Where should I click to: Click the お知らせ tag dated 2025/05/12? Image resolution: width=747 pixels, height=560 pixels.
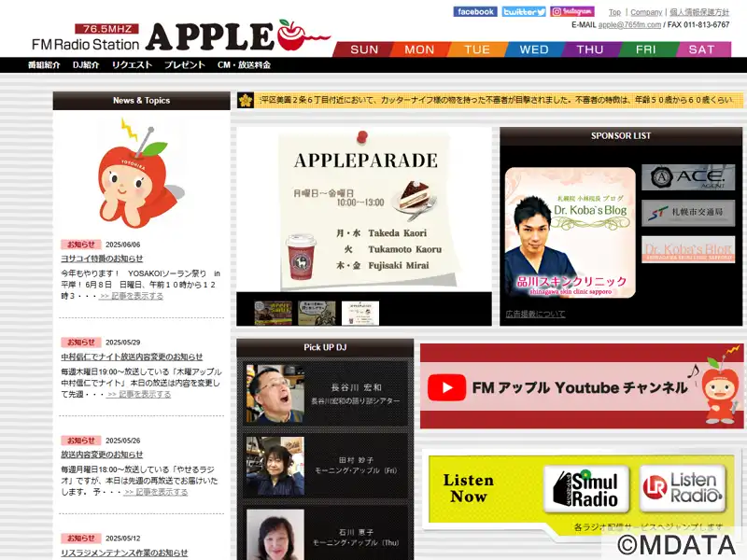click(x=81, y=539)
